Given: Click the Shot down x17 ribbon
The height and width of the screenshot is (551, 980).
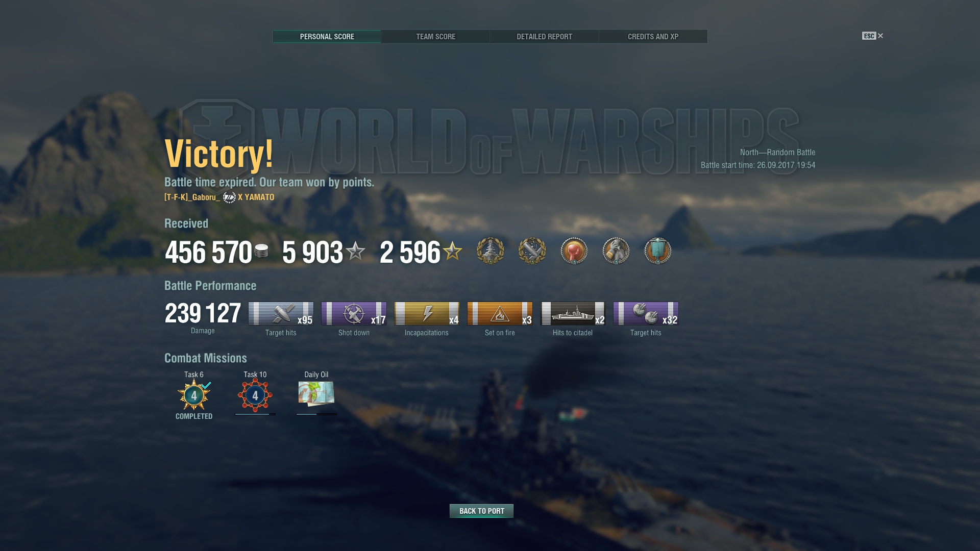Looking at the screenshot, I should pos(354,313).
